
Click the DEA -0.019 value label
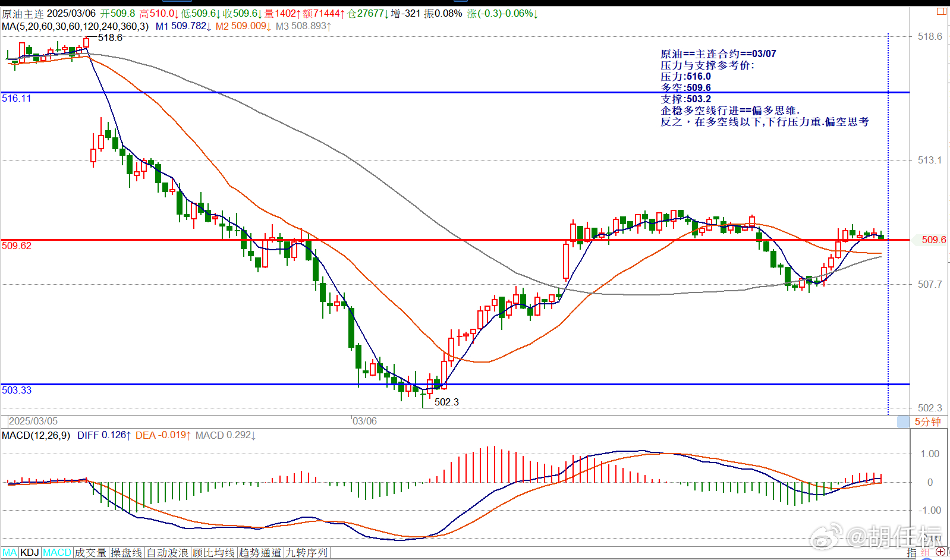pyautogui.click(x=163, y=435)
